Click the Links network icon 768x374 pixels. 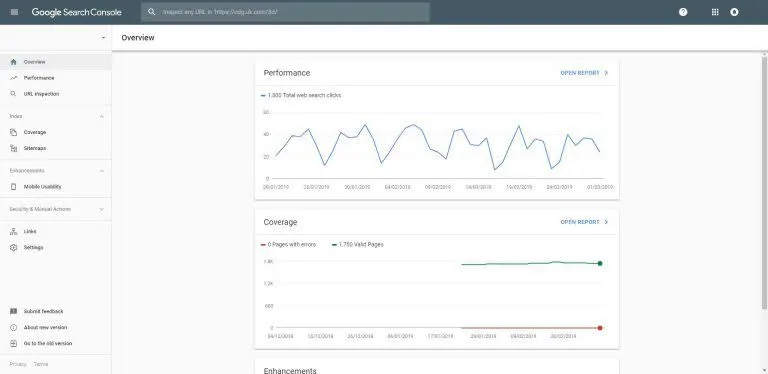tap(14, 232)
